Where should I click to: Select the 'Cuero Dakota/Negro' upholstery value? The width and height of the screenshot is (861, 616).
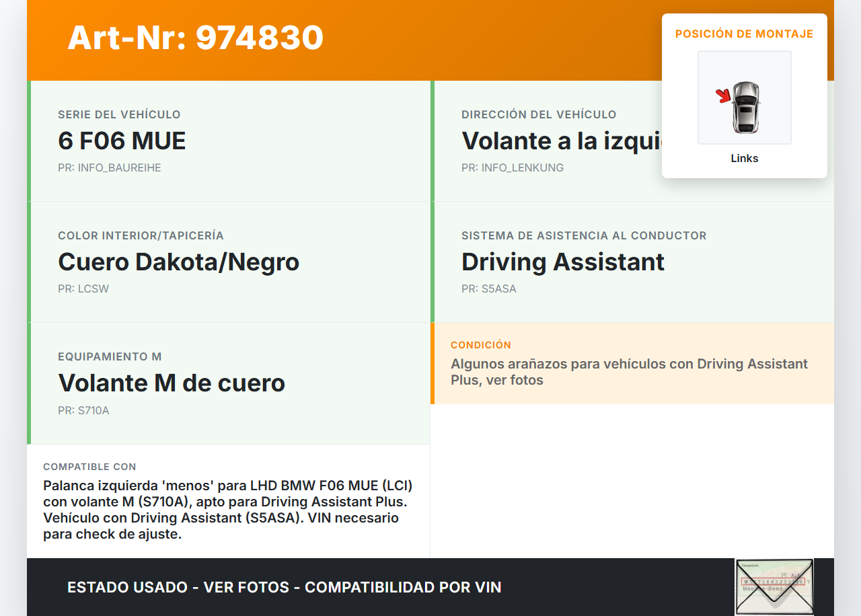178,262
